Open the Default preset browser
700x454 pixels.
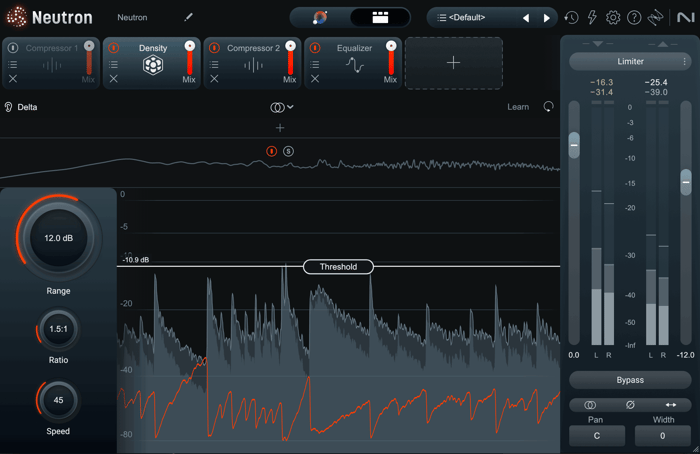click(x=467, y=17)
